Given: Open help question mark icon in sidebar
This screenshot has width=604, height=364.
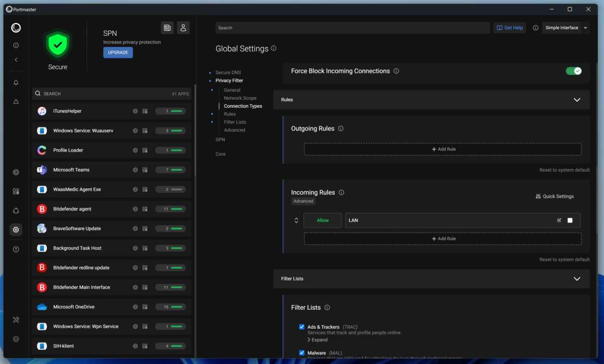Looking at the screenshot, I should pos(16,249).
